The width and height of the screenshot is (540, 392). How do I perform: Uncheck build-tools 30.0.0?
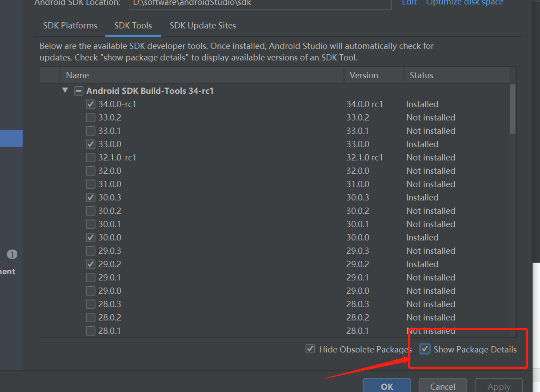coord(91,237)
